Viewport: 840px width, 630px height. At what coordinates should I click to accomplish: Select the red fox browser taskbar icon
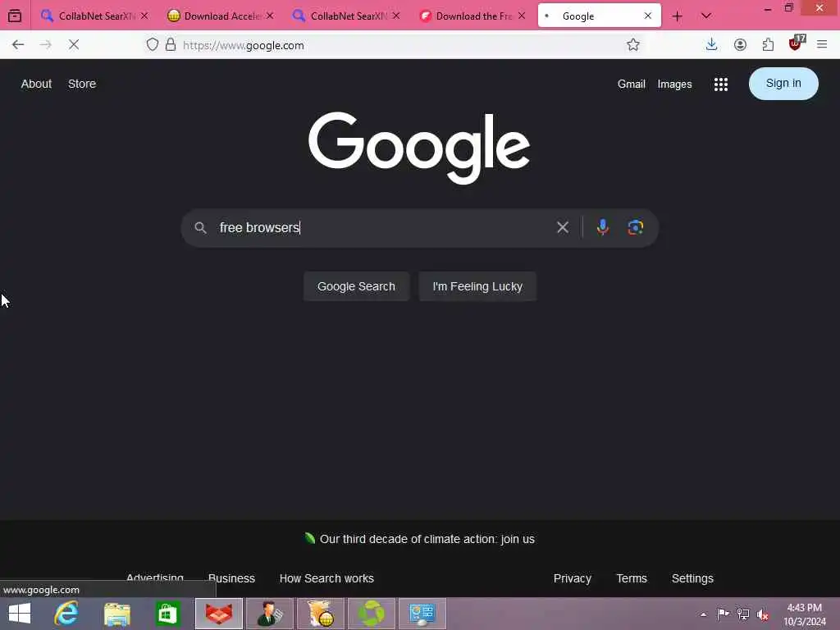coord(219,614)
